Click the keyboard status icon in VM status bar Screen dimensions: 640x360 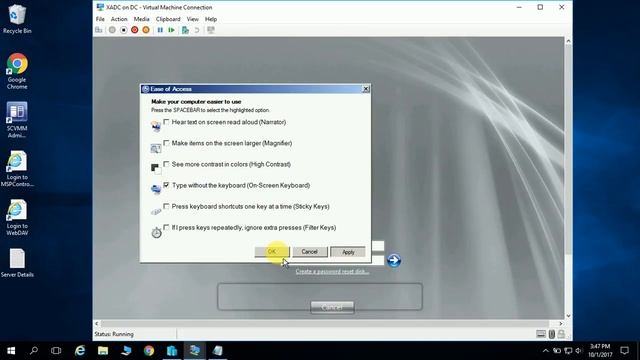coord(541,334)
